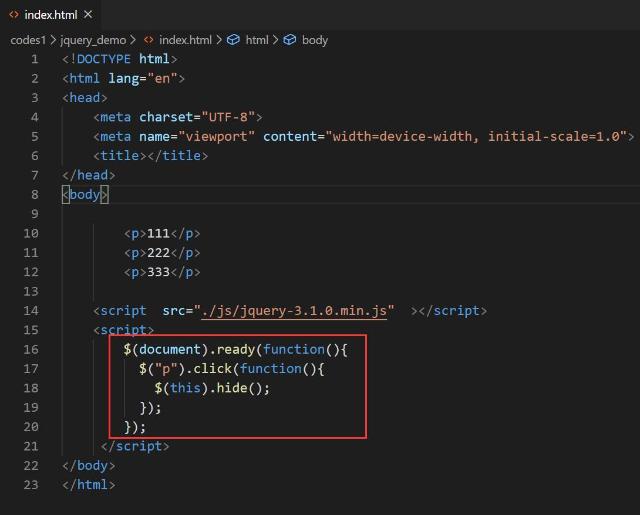Click line number 16 in the gutter
640x515 pixels.
point(30,349)
